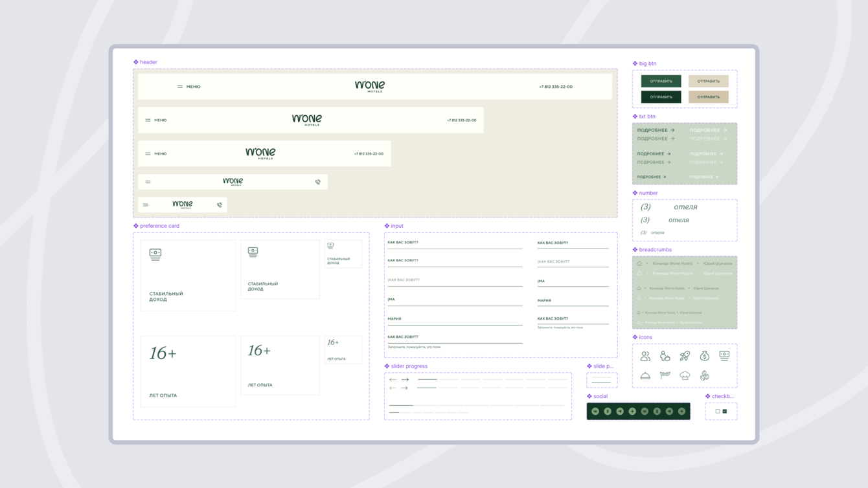Click the coffee beans icon

pos(705,375)
